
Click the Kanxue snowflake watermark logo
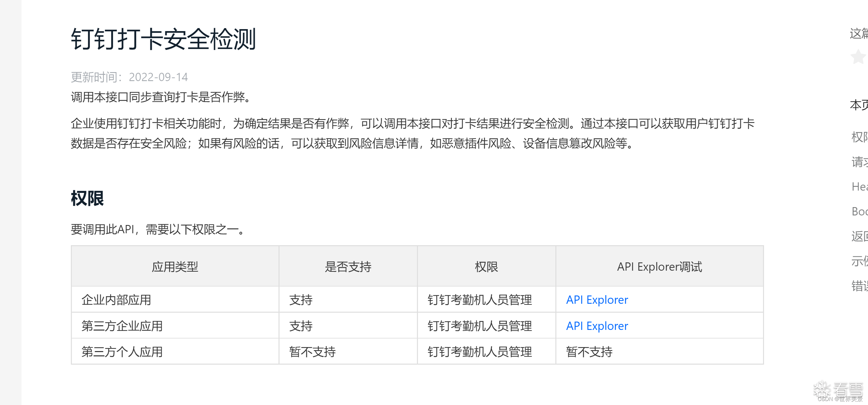[822, 390]
